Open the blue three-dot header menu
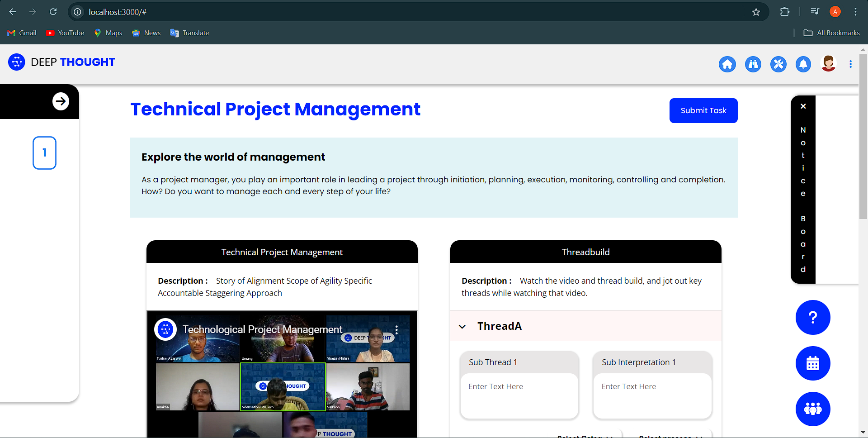 pyautogui.click(x=851, y=64)
